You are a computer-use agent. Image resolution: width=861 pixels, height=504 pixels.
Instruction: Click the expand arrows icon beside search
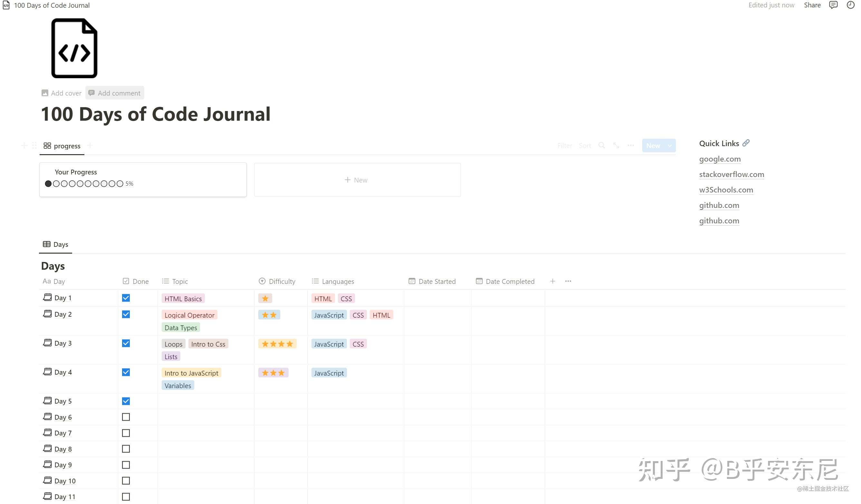pyautogui.click(x=616, y=145)
